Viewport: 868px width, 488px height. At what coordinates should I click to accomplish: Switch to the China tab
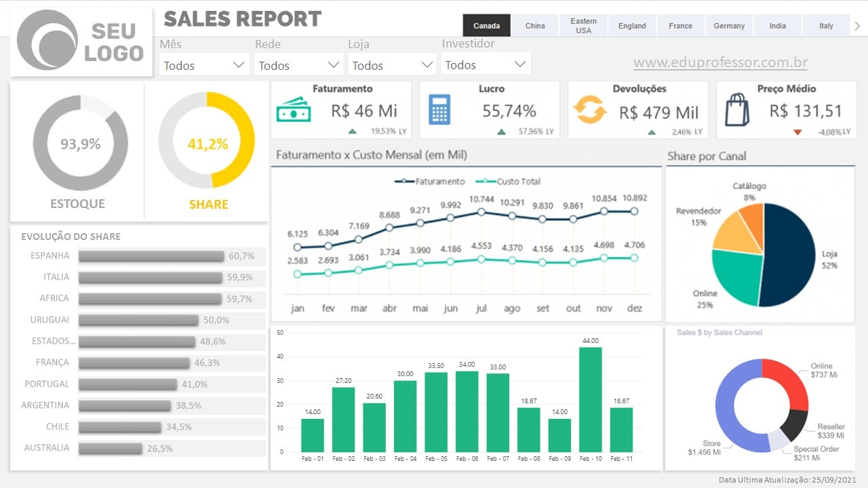click(x=535, y=26)
